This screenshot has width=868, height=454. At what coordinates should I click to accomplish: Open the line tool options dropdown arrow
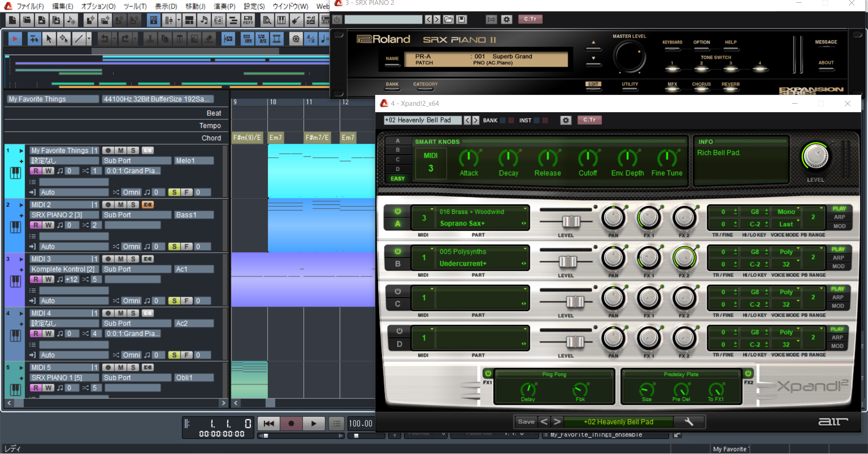[89, 39]
